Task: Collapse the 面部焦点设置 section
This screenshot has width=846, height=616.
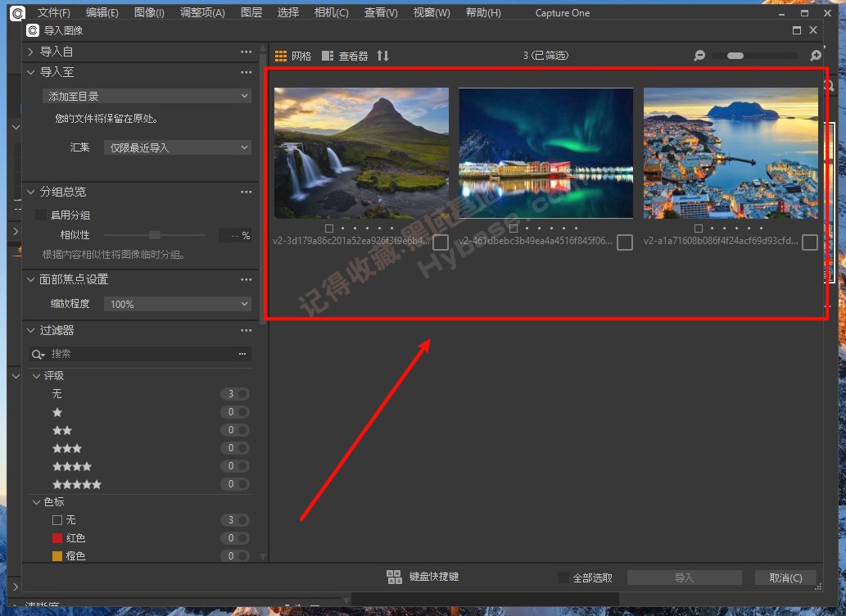Action: click(x=31, y=279)
